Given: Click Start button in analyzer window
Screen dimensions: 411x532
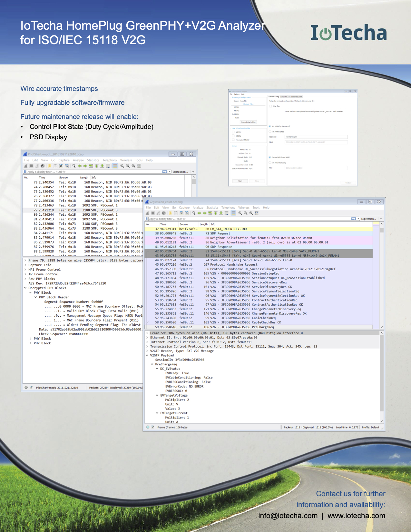Looking at the screenshot, I should pos(240,181).
